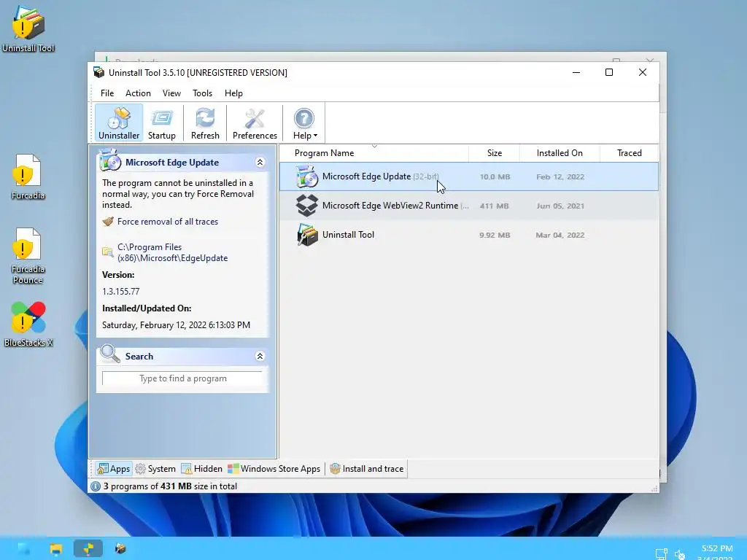
Task: Switch to the Apps tab
Action: coord(113,469)
